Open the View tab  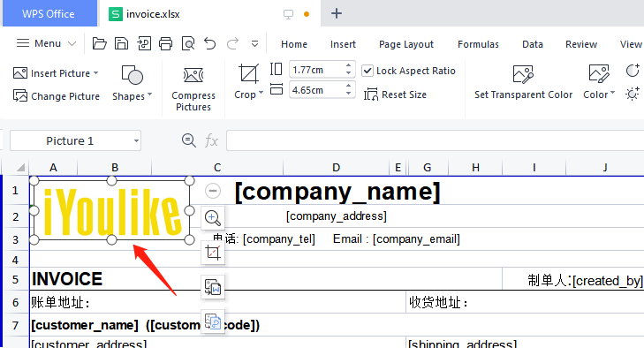tap(631, 44)
